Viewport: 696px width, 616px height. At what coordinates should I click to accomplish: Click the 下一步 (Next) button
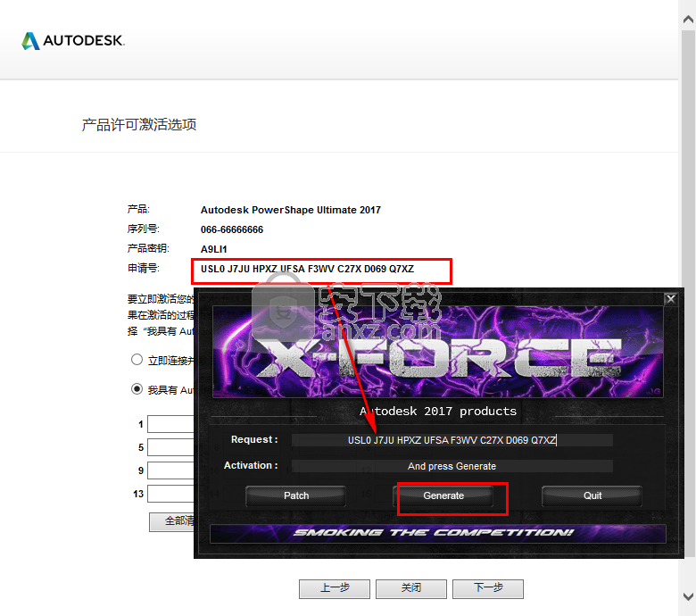(x=488, y=588)
